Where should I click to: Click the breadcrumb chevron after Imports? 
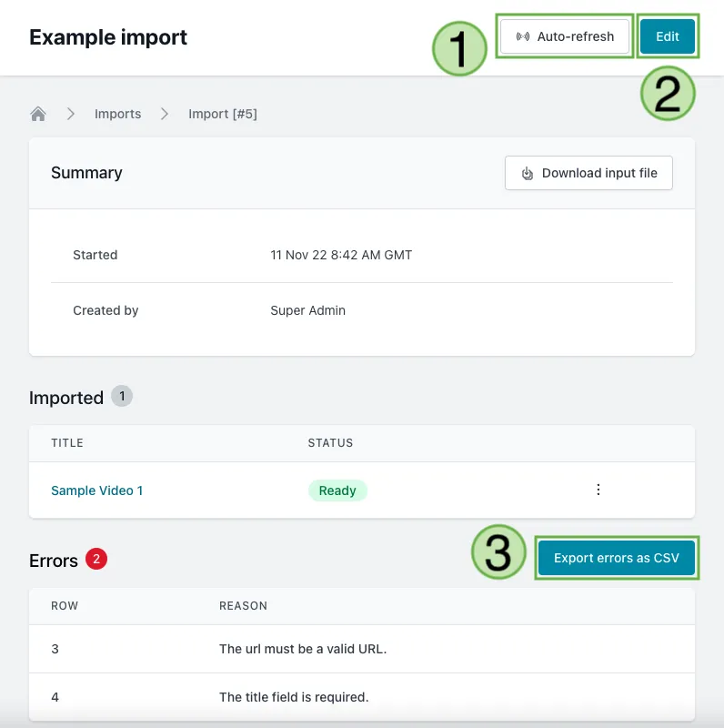(164, 114)
